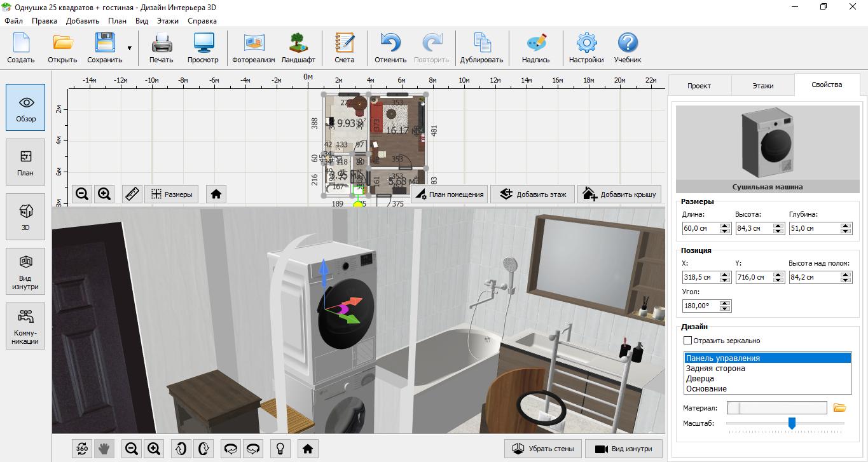Click the Duplicate (Дублировать) icon
The width and height of the screenshot is (868, 462).
[483, 48]
